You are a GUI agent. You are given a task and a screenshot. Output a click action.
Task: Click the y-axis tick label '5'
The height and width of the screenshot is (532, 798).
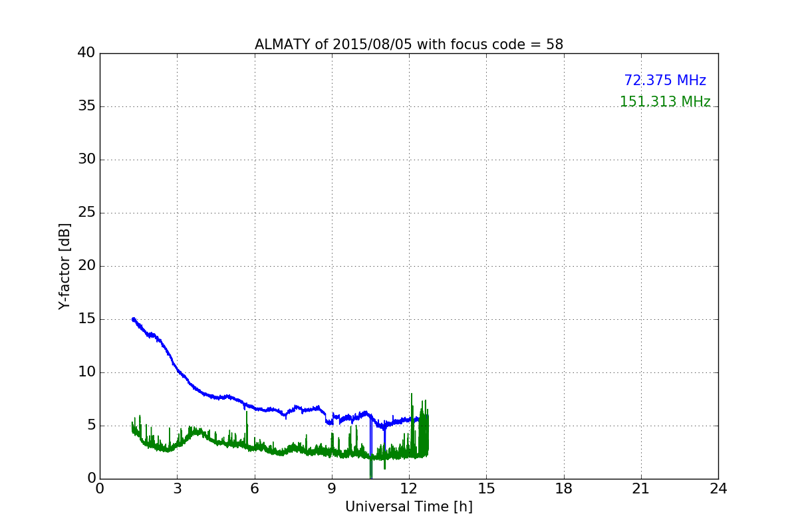(x=90, y=426)
